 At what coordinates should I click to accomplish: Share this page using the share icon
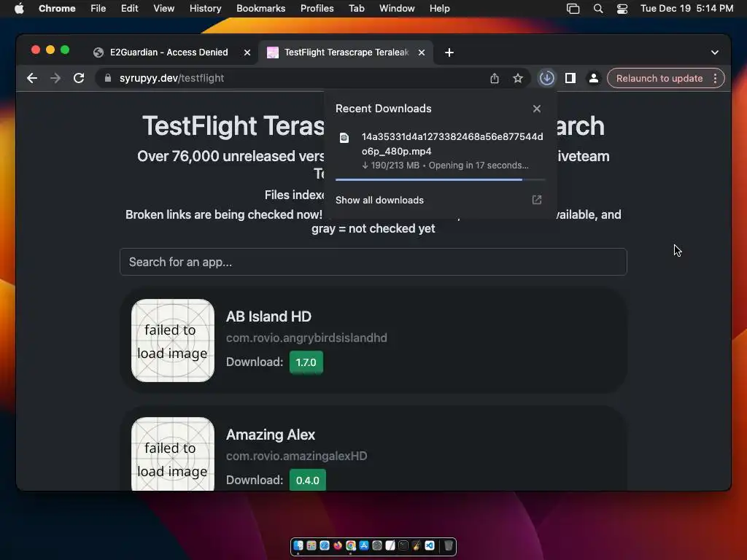[x=495, y=78]
